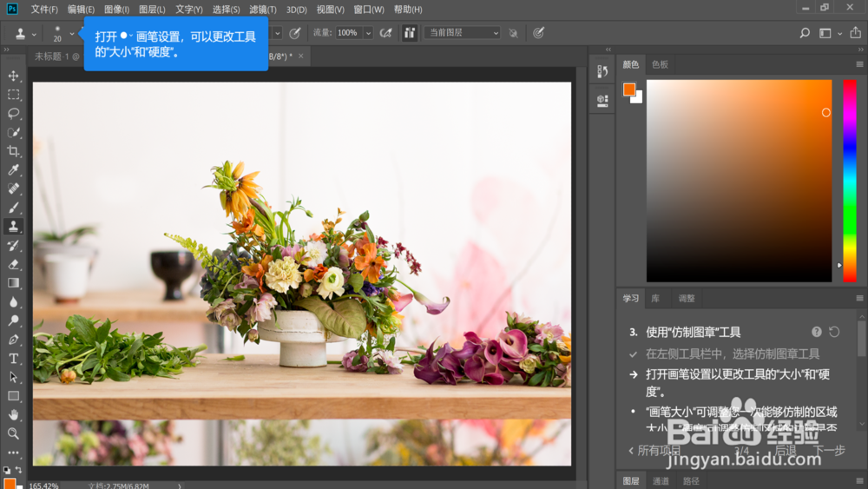Select the Path Selection tool

point(13,377)
